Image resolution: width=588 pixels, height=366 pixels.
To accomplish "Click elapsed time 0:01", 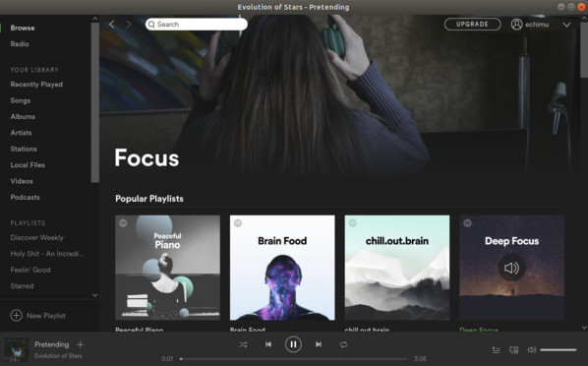I will coord(167,359).
